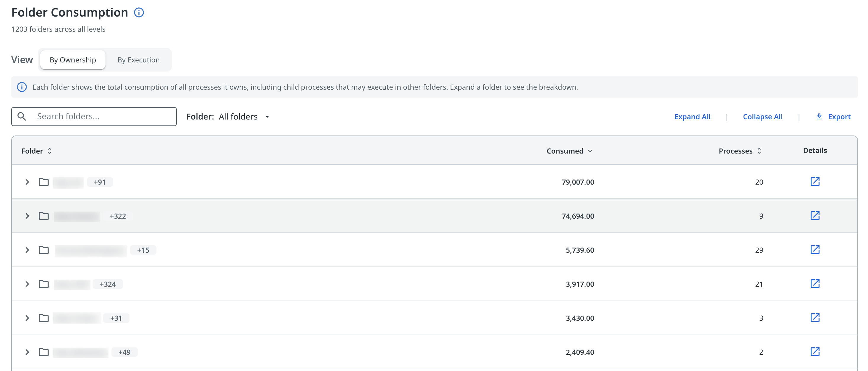Click the process count 21
Screen dimensions: 868x371
[x=759, y=284]
